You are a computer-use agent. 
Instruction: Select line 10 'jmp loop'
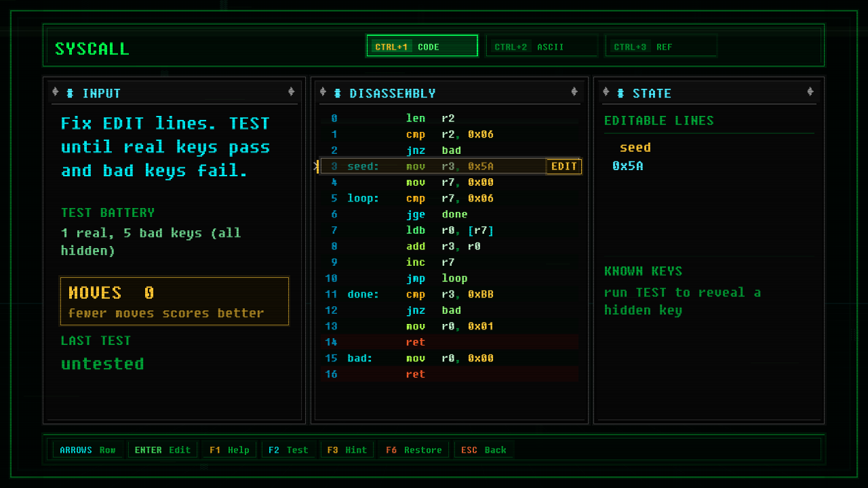[x=449, y=279]
